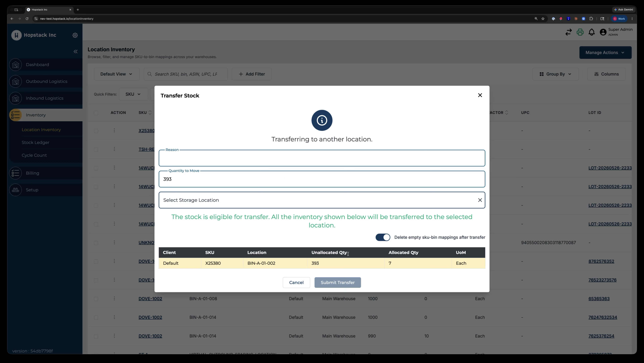Click the transfer arrows icon in header
This screenshot has height=363, width=644.
tap(568, 32)
